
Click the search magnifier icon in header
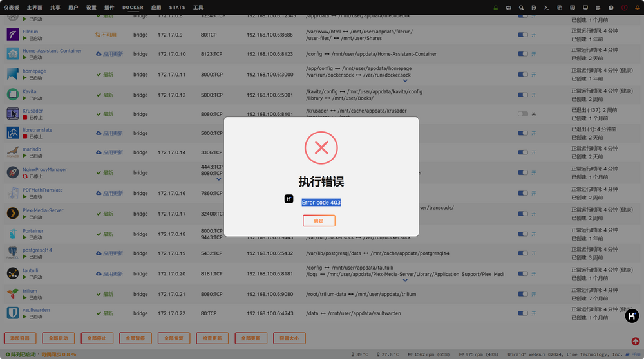(521, 8)
